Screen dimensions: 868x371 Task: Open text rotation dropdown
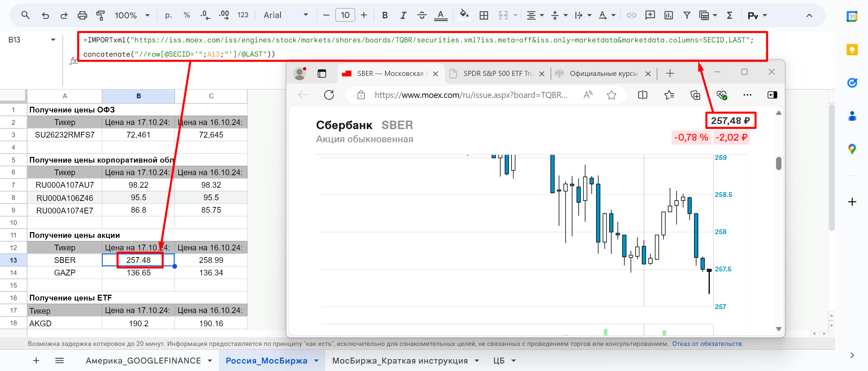(x=607, y=15)
